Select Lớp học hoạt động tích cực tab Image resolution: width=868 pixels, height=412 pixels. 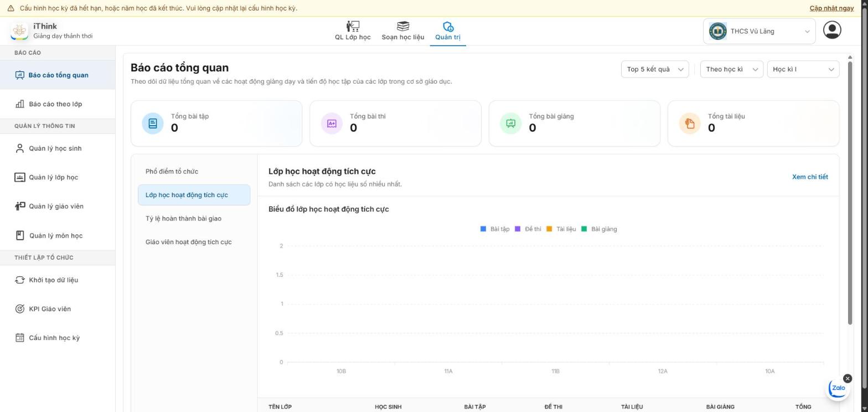click(194, 195)
